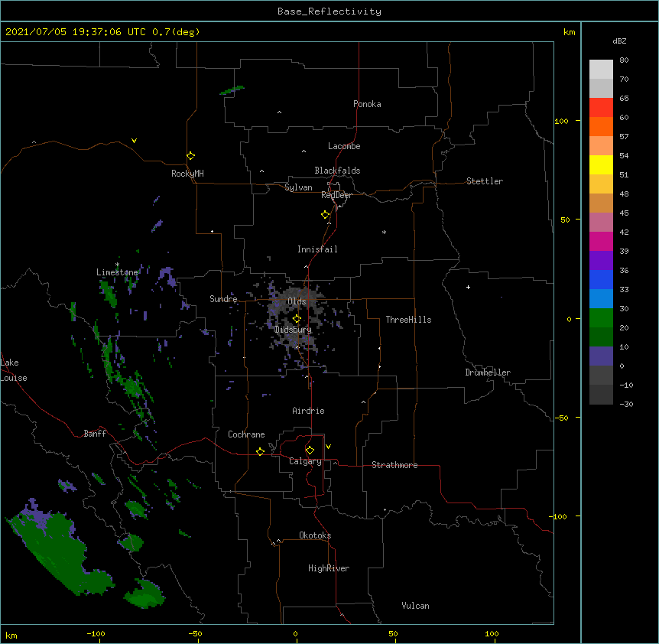
Task: Select the Olds town label
Action: click(x=297, y=301)
